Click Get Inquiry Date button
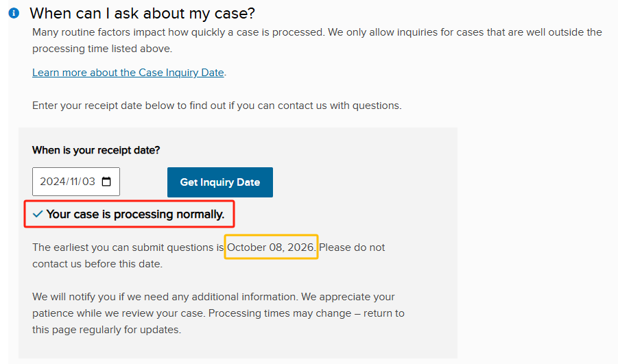The height and width of the screenshot is (364, 618). click(x=220, y=182)
